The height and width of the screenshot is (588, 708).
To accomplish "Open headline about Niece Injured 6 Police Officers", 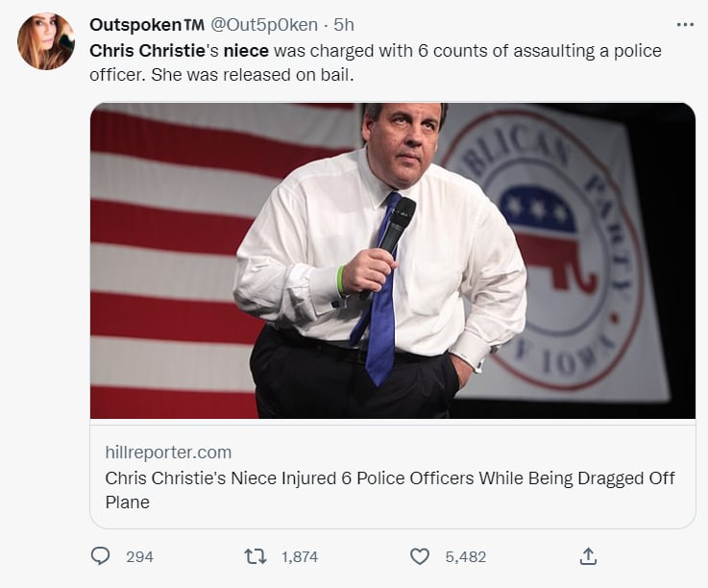I will (390, 490).
